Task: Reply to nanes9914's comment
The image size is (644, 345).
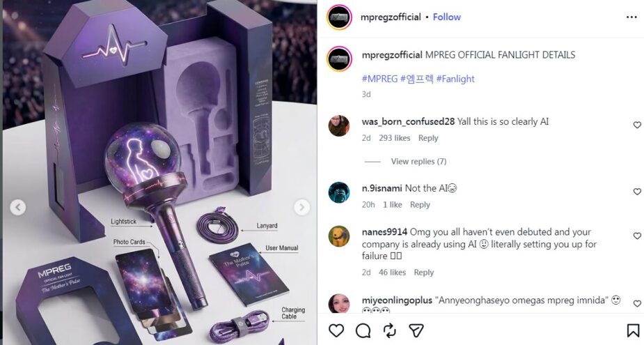Action: (423, 273)
